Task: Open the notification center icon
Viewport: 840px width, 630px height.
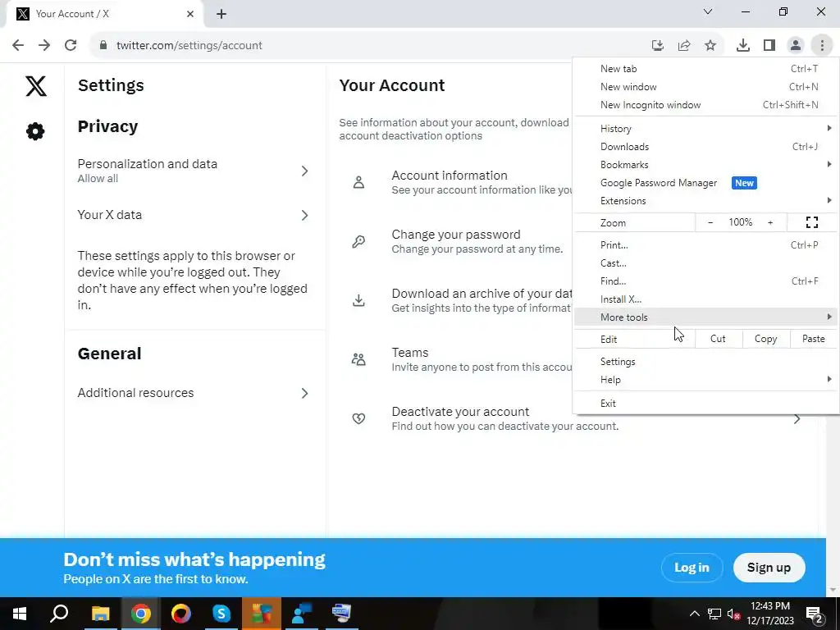Action: tap(815, 614)
